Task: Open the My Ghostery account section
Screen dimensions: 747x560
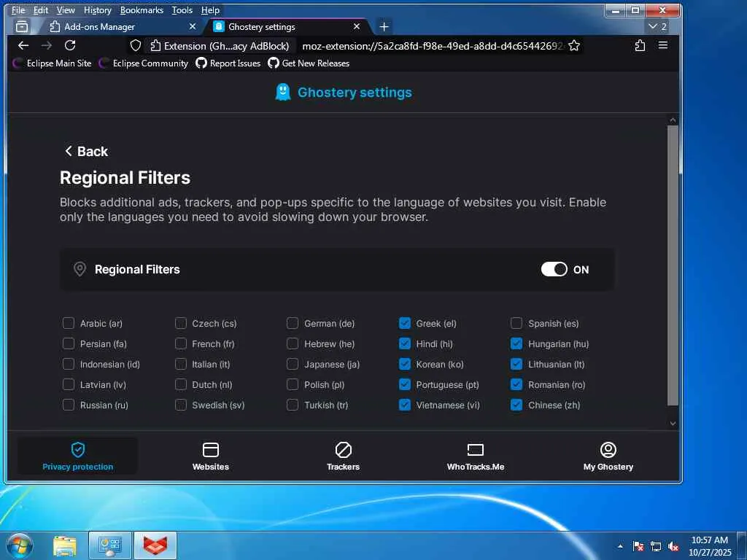Action: tap(608, 456)
